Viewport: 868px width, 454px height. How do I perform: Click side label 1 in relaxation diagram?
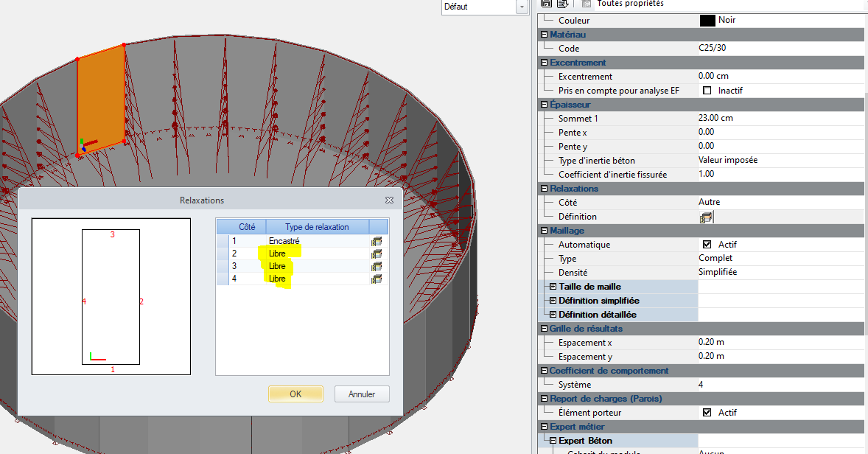tap(113, 369)
